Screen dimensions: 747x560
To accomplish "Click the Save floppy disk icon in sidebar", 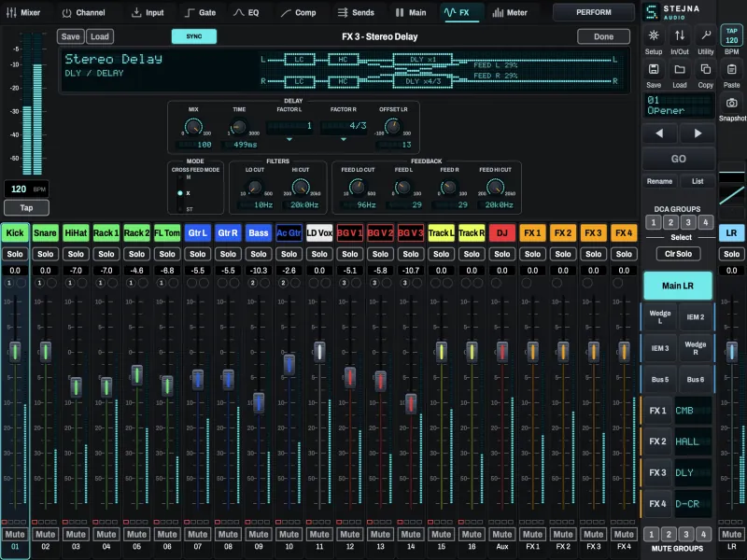I will (653, 69).
